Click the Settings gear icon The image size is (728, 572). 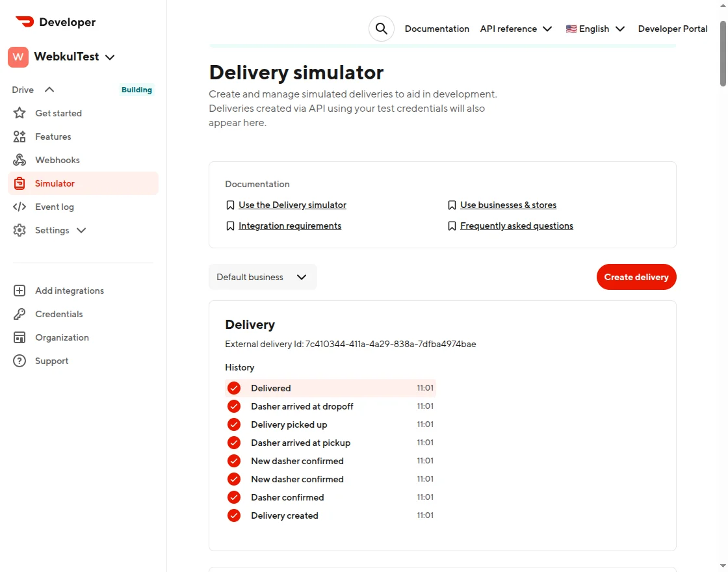pyautogui.click(x=19, y=230)
